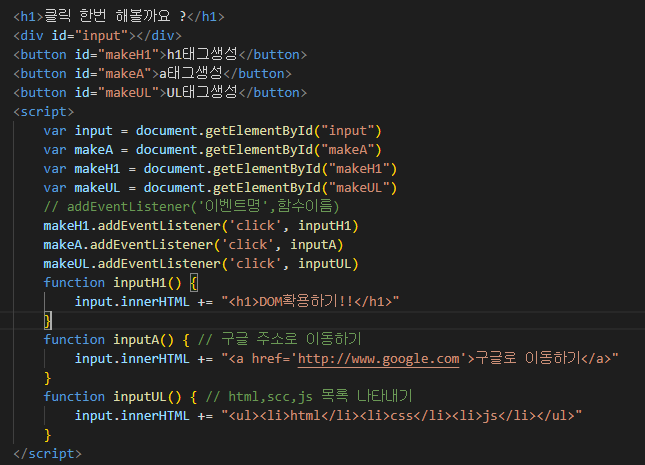Click the closing /script tag
The height and width of the screenshot is (465, 645).
coord(47,453)
